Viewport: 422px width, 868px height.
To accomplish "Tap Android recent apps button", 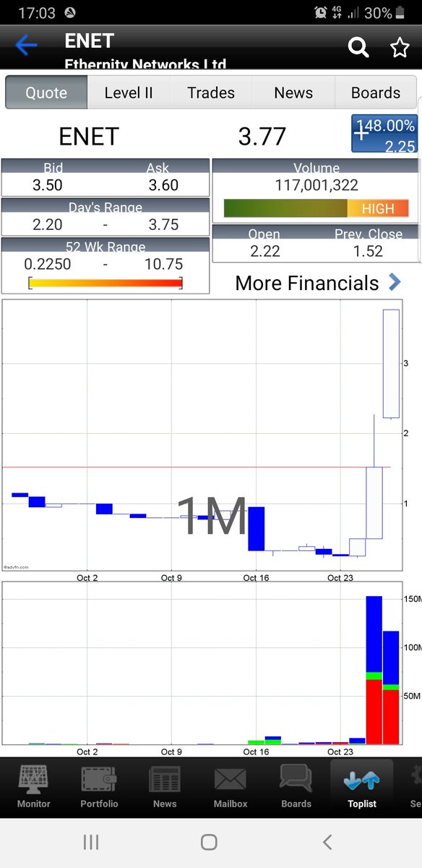I will (91, 842).
